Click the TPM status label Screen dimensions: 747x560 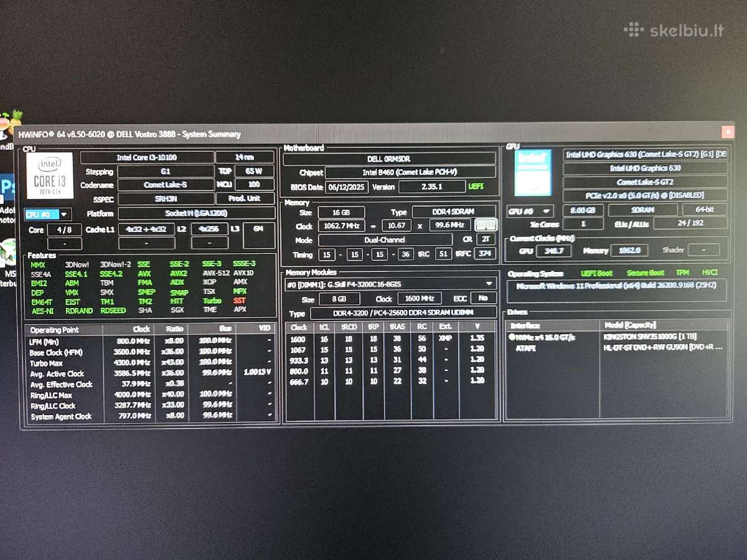pyautogui.click(x=682, y=273)
